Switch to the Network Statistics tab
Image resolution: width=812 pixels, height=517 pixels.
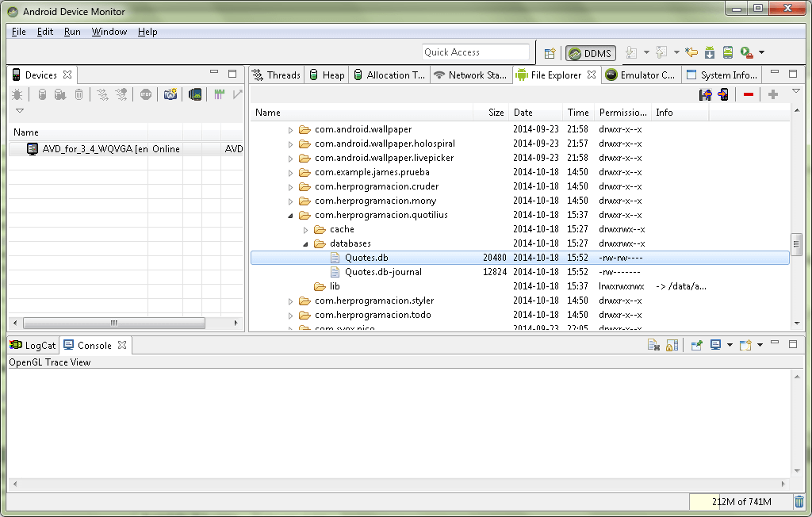click(x=470, y=75)
